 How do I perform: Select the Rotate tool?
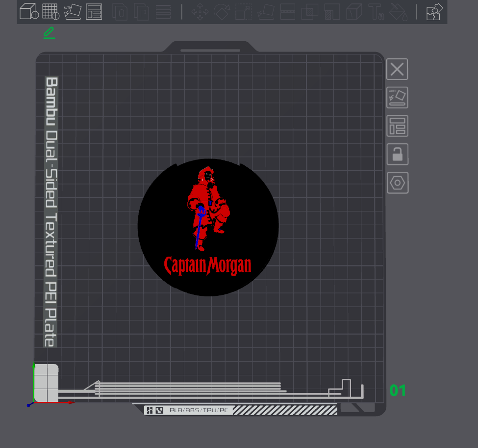[222, 12]
